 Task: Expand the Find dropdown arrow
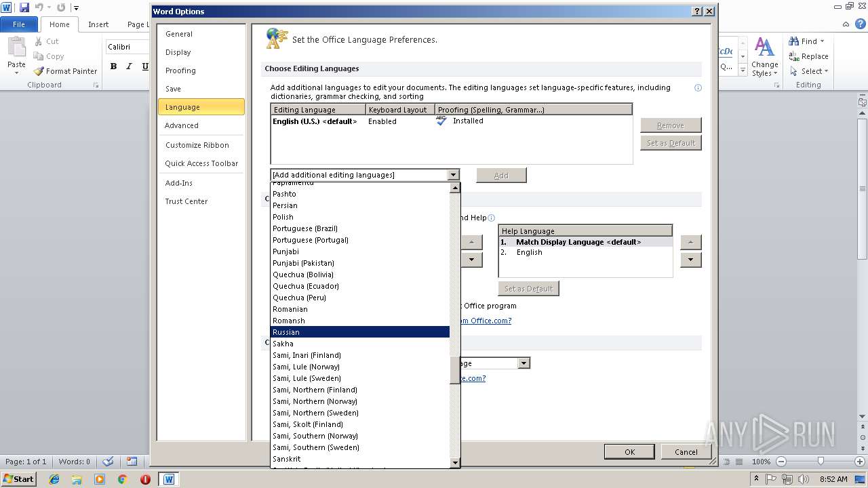(x=823, y=41)
